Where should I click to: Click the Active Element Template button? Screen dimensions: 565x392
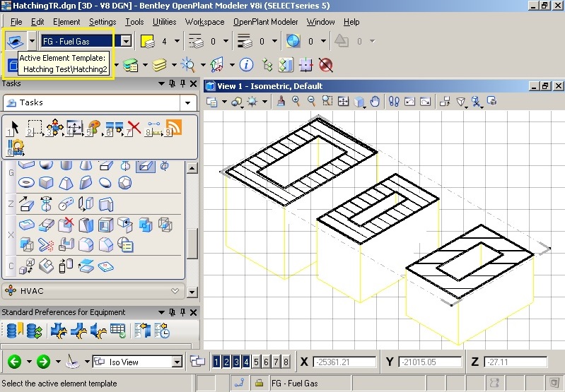[15, 42]
